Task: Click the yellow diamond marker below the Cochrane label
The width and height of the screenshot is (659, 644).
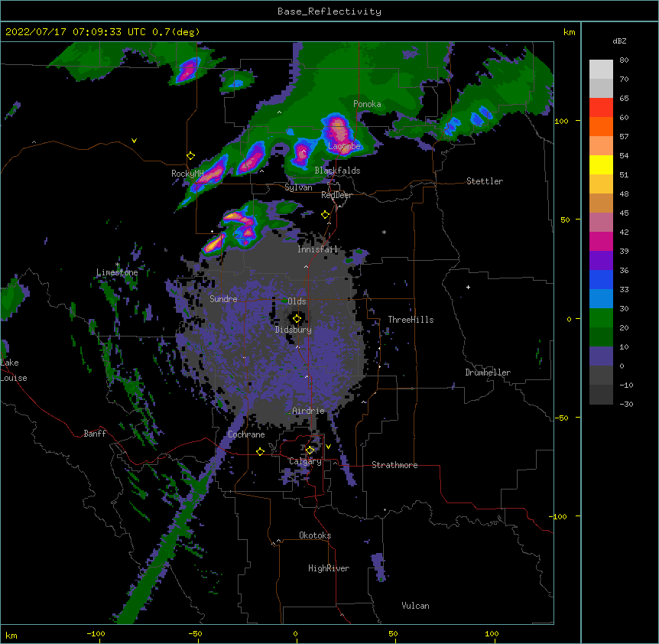Action: (260, 451)
